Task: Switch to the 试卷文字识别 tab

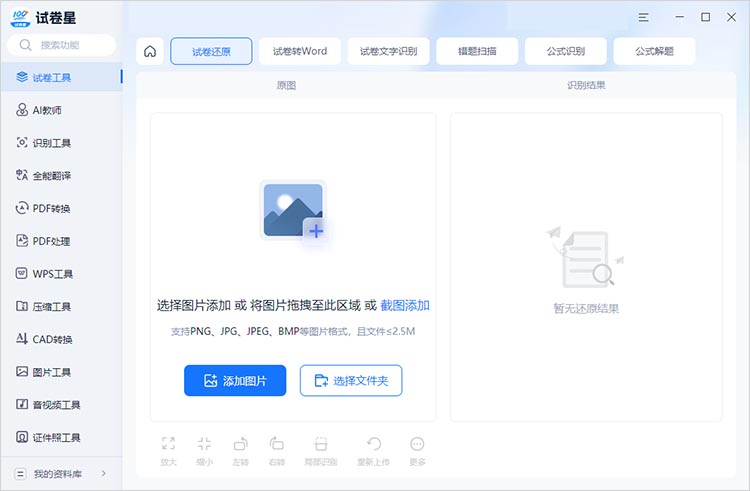Action: point(388,51)
